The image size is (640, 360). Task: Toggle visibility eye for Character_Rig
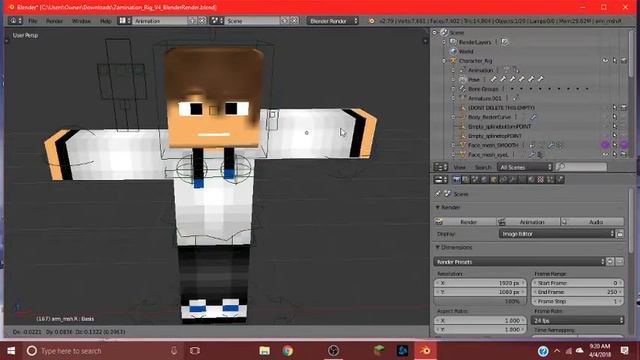tap(605, 60)
